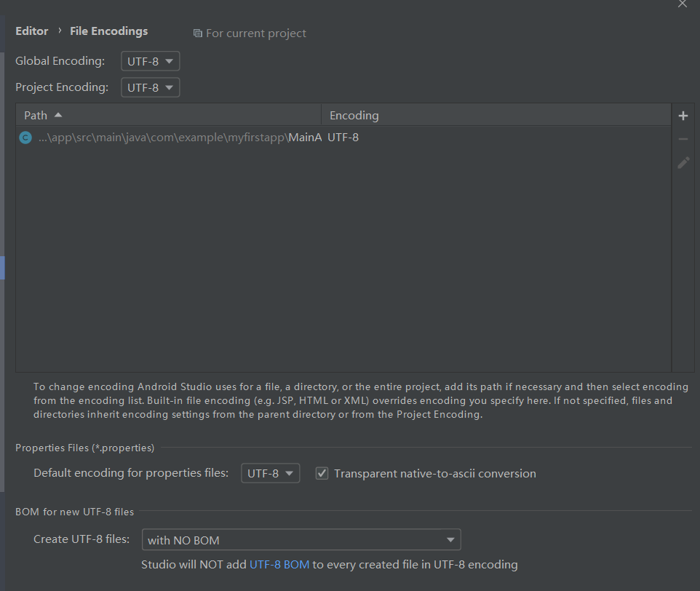
Task: Open the UTF-8 BOM link
Action: (x=279, y=564)
